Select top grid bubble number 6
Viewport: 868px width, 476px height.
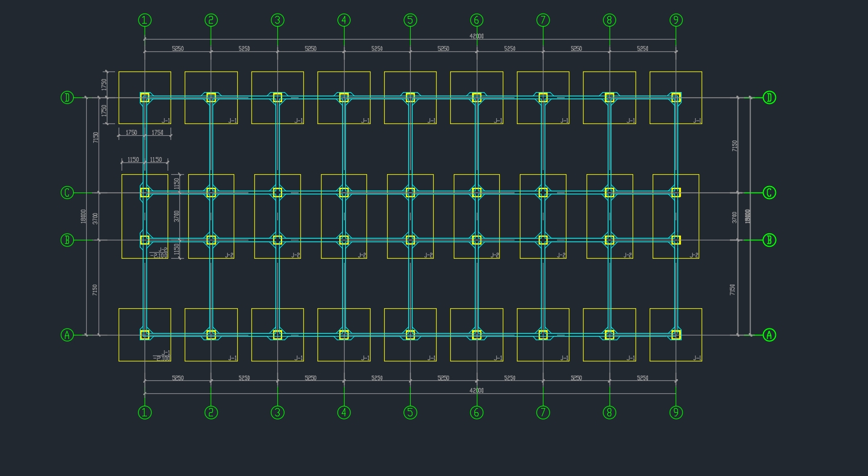coord(477,20)
